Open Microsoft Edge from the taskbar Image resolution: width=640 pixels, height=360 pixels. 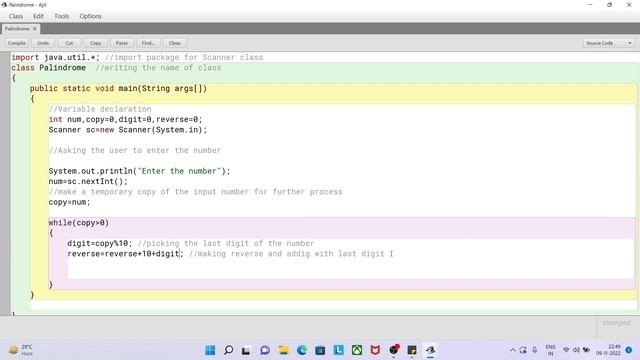click(x=302, y=350)
